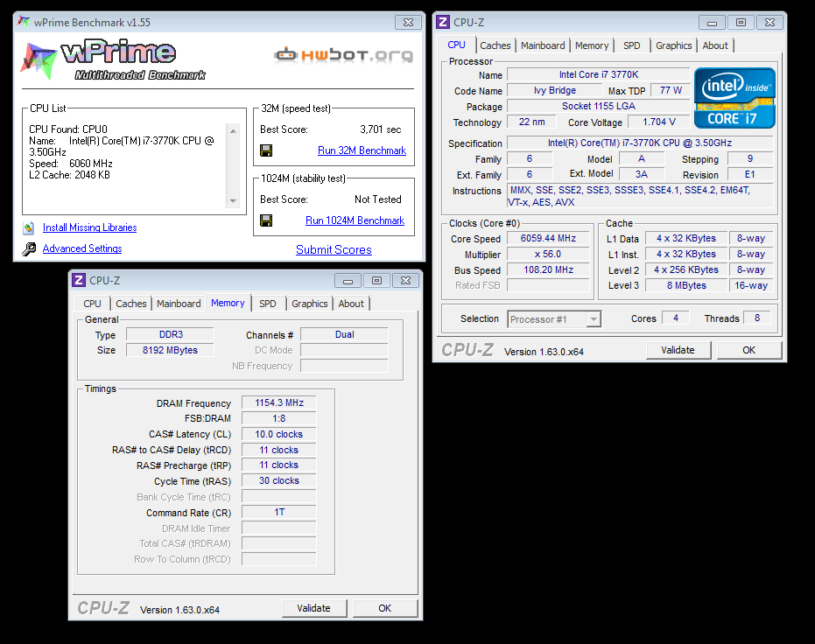815x644 pixels.
Task: Open About tab in the Memory window
Action: (x=351, y=304)
